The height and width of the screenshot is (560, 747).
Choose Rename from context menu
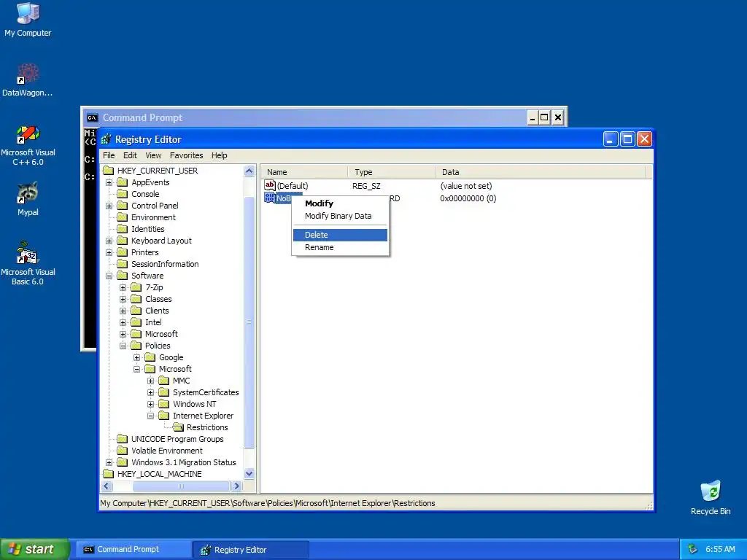click(x=340, y=247)
